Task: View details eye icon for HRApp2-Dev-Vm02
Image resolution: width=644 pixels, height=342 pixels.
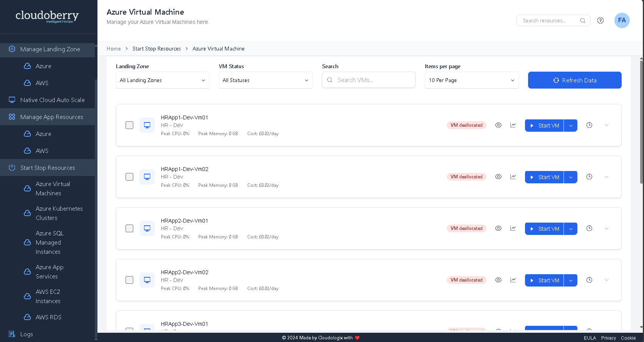Action: [x=498, y=280]
